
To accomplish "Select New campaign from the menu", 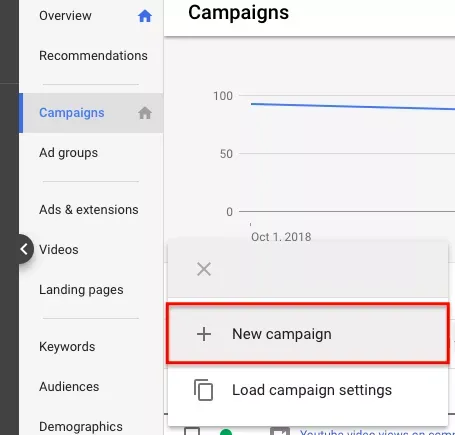I will 308,334.
